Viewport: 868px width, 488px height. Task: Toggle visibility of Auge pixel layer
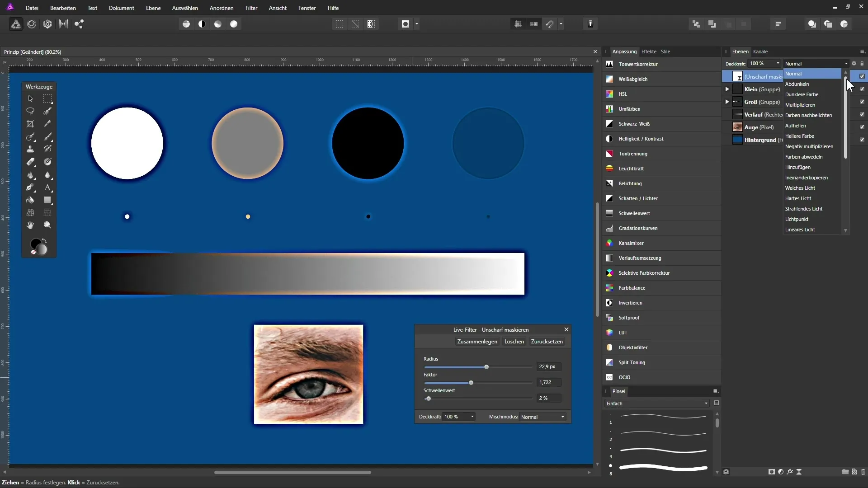[x=862, y=127]
